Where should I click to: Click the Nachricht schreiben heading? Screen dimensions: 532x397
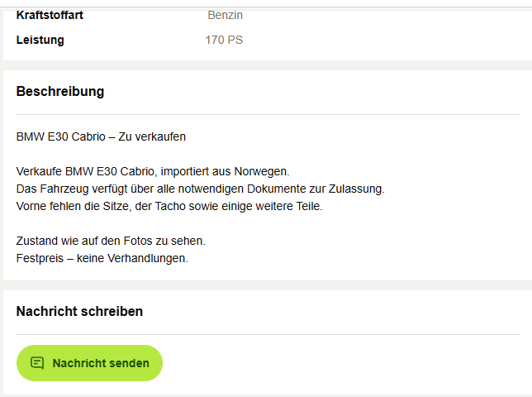pyautogui.click(x=79, y=311)
